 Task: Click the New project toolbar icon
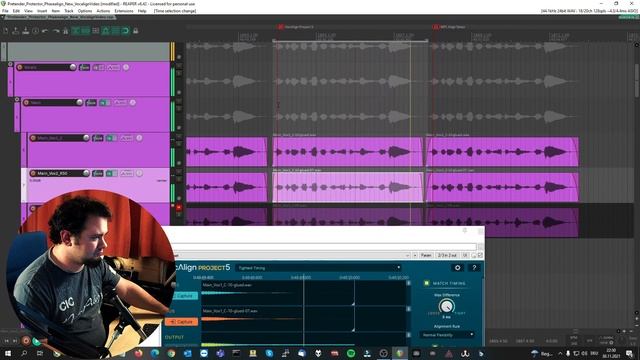[x=6, y=31]
